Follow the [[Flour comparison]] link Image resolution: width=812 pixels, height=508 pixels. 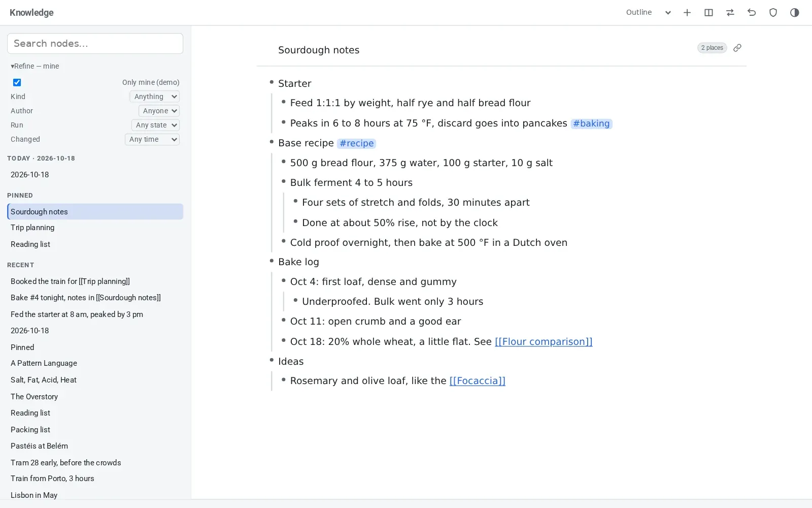[544, 342]
